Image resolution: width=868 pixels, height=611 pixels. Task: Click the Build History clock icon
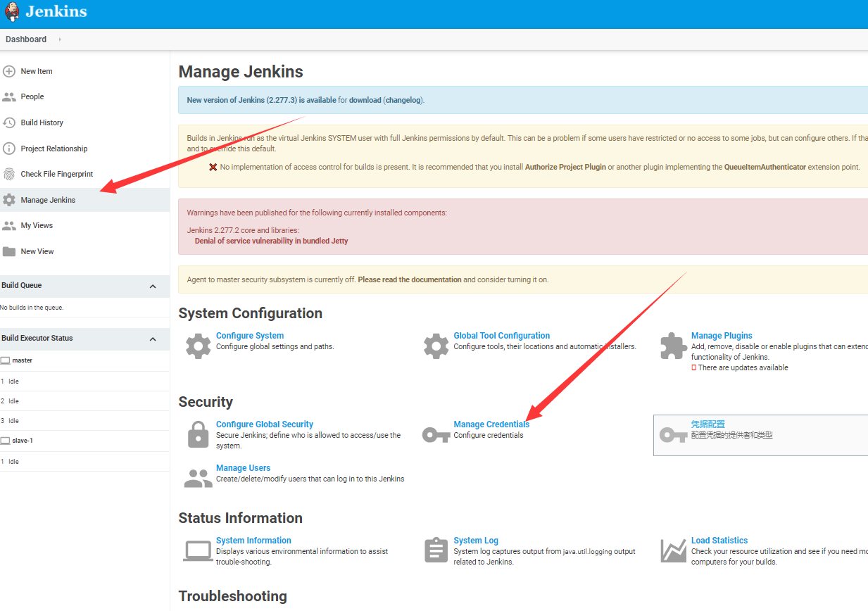(9, 122)
